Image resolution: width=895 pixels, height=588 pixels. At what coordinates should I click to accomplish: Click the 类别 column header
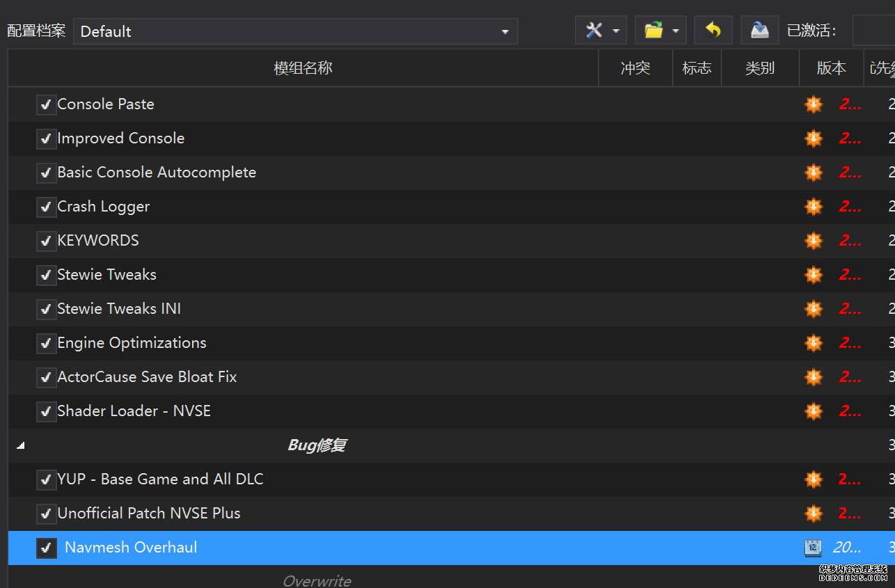pos(759,68)
